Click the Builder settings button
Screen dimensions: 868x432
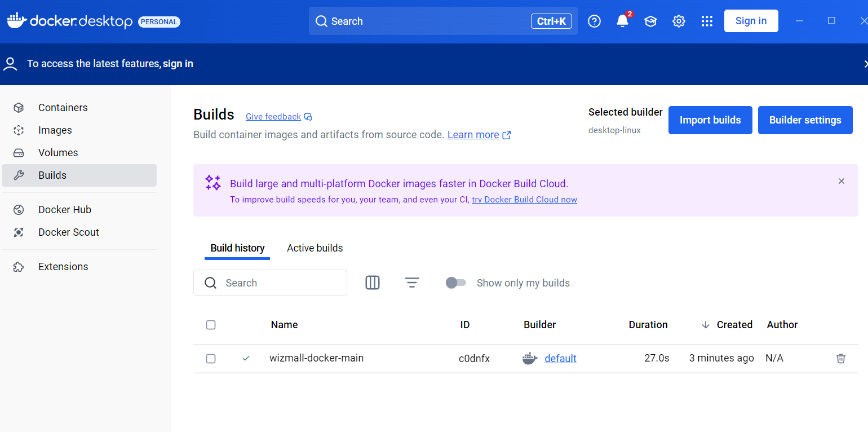[805, 120]
